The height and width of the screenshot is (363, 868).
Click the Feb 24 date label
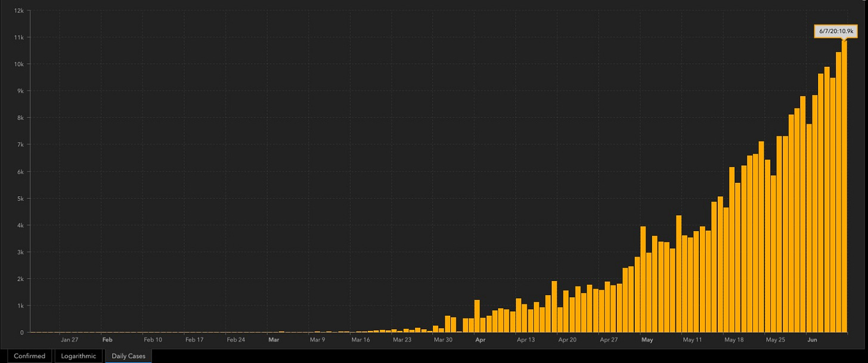pos(236,340)
